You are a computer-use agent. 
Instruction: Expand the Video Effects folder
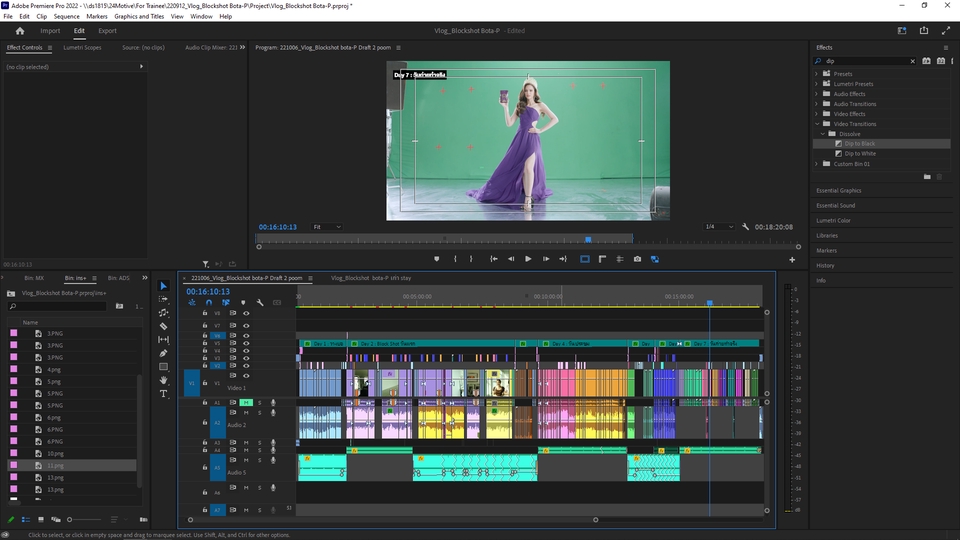[x=817, y=114]
